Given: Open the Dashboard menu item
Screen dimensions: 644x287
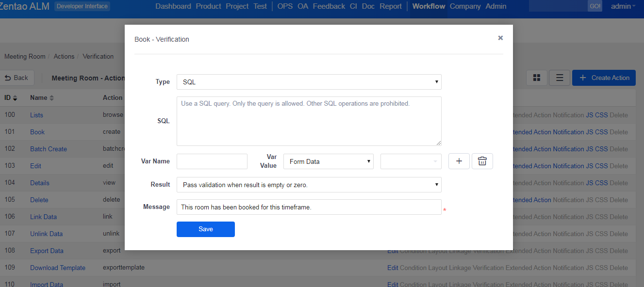Looking at the screenshot, I should tap(173, 6).
